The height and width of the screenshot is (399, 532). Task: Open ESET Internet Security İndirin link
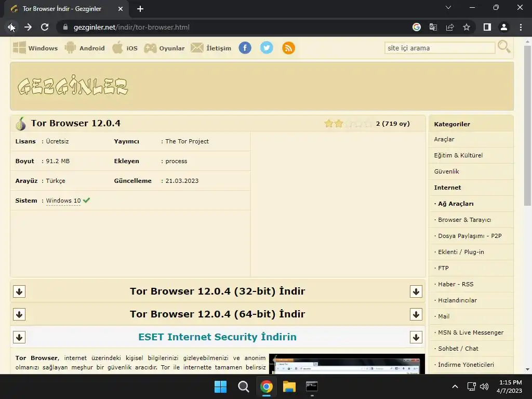point(218,337)
